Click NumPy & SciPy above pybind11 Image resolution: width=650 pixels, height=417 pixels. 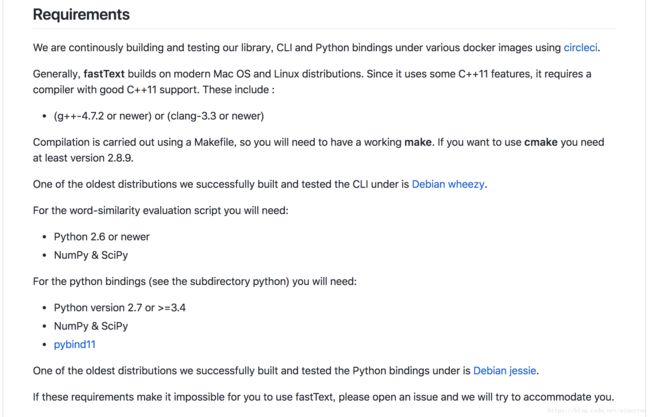point(91,326)
